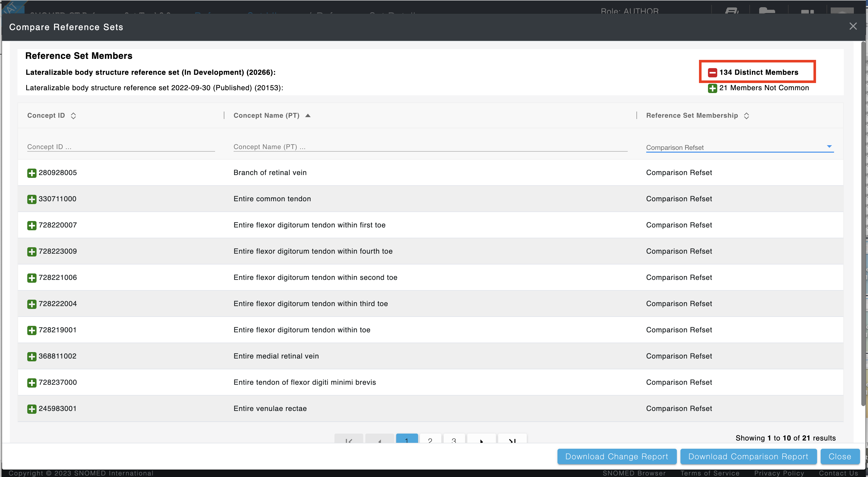Select Entire common tendon name
The image size is (868, 477).
tap(272, 199)
